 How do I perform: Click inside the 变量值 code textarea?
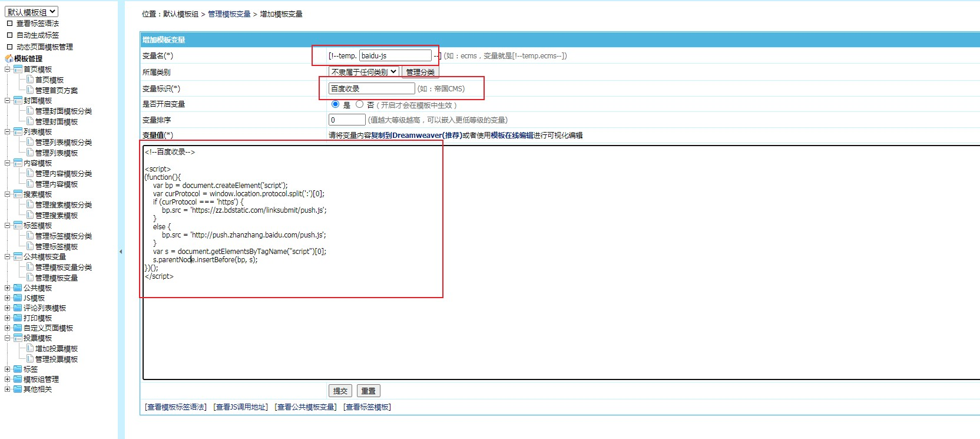561,262
